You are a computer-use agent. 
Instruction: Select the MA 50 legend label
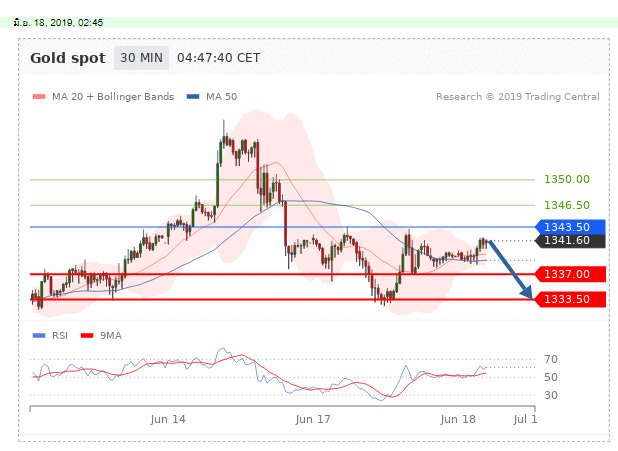point(222,97)
